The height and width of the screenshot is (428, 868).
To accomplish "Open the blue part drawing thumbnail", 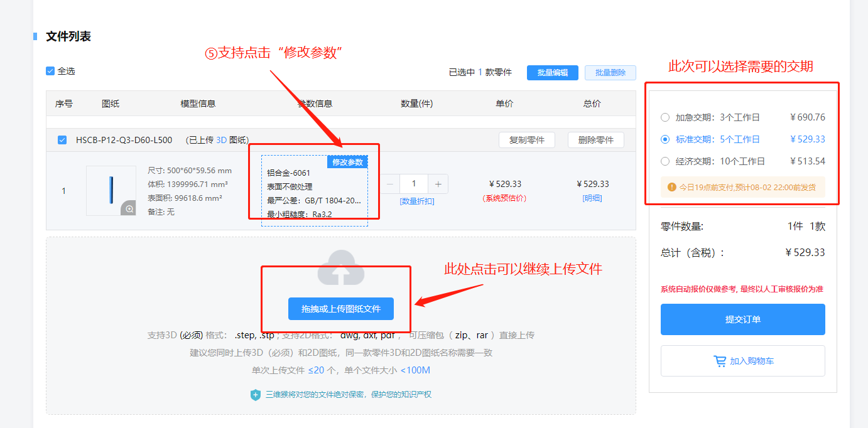I will coord(111,190).
